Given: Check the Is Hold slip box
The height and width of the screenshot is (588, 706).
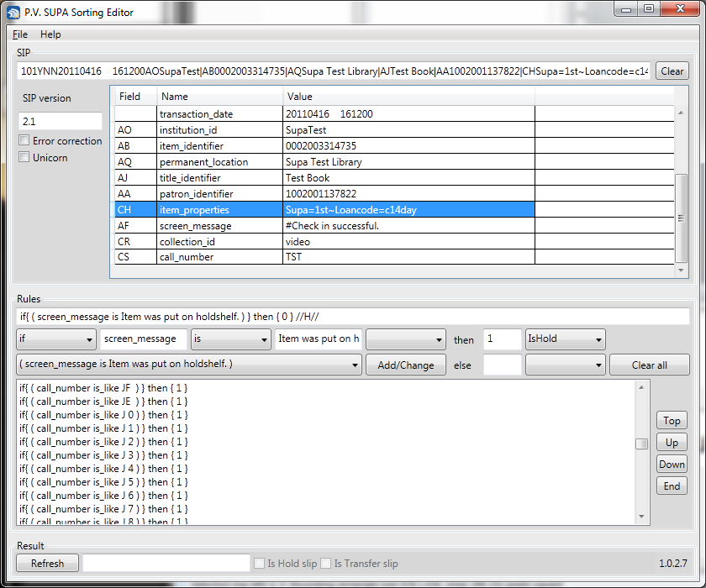Looking at the screenshot, I should (260, 564).
